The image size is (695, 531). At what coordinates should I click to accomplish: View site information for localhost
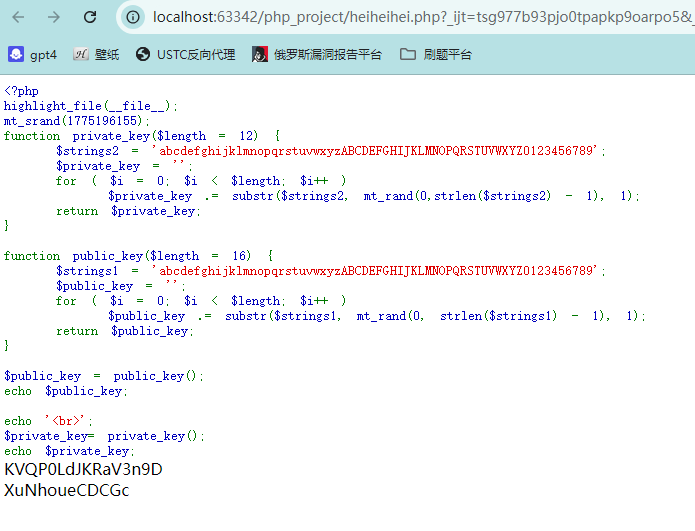[134, 17]
